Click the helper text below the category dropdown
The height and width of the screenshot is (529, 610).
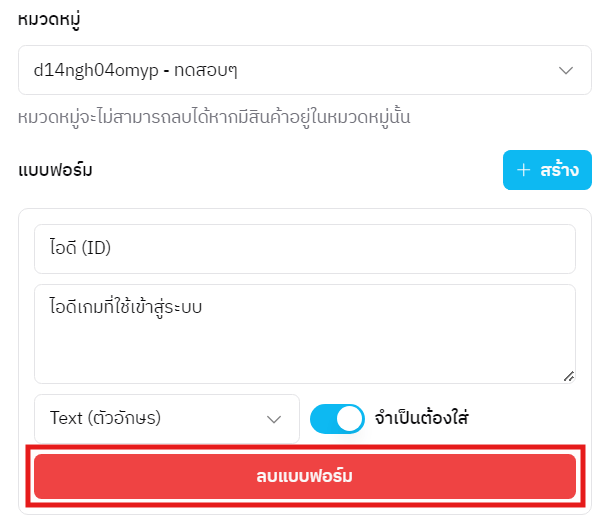215,118
